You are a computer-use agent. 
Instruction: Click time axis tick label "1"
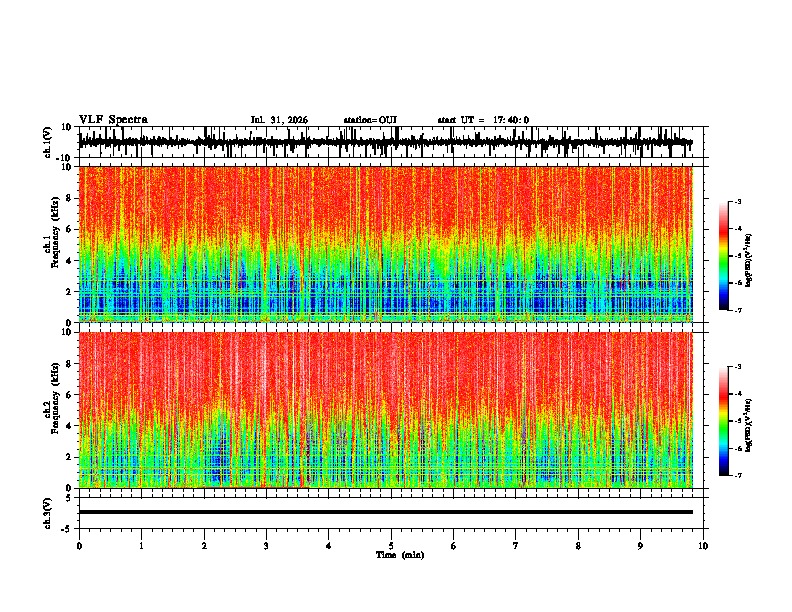click(x=141, y=546)
